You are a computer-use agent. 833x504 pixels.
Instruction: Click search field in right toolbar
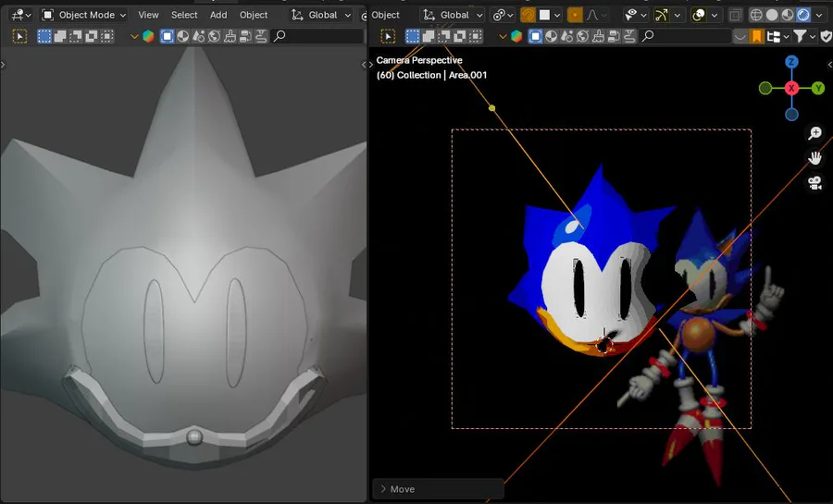pos(685,36)
